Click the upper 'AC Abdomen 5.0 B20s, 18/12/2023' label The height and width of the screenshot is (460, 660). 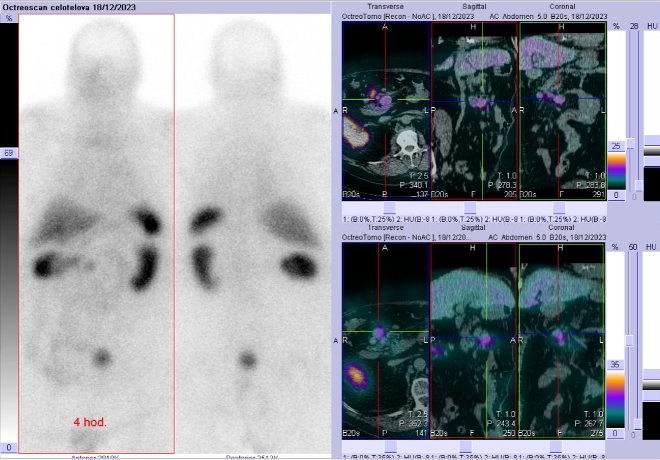click(x=548, y=16)
